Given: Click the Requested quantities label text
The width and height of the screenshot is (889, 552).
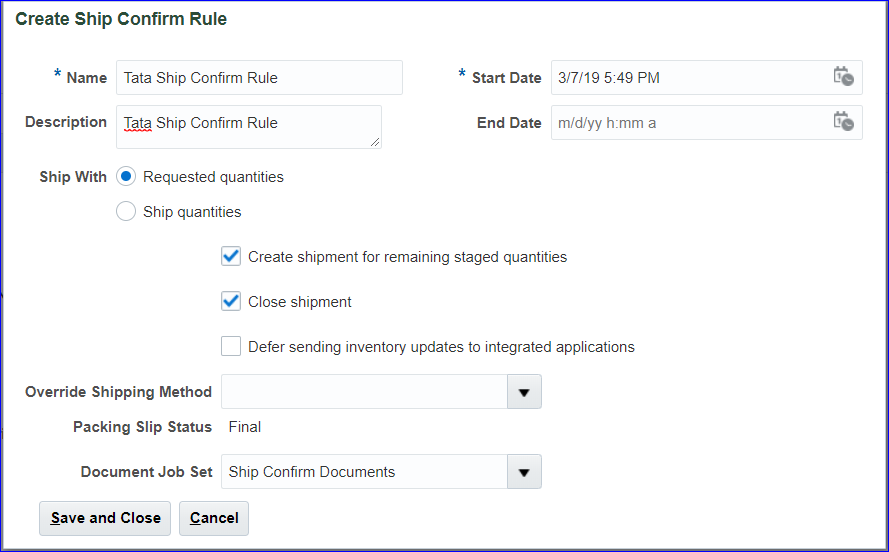Looking at the screenshot, I should pyautogui.click(x=213, y=177).
